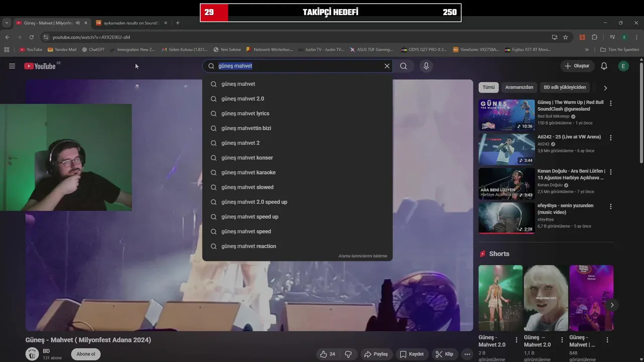This screenshot has width=644, height=362.
Task: Open options menu for Ati242 - 25 video
Action: [611, 137]
